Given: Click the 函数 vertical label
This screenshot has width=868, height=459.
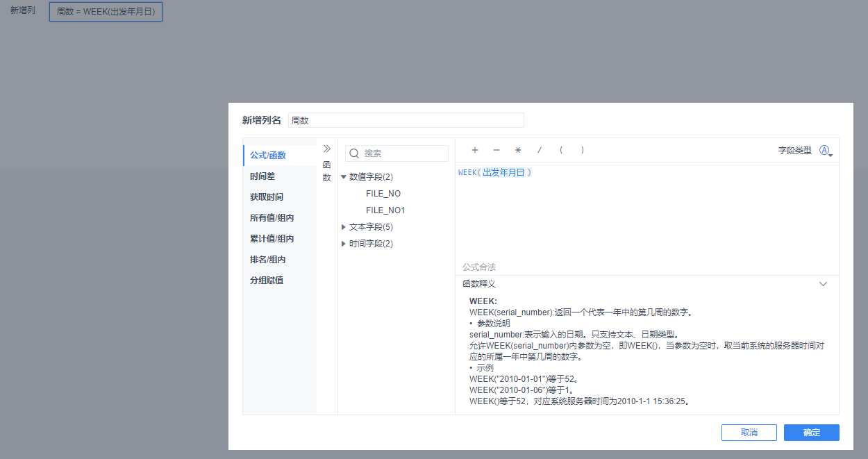Looking at the screenshot, I should pyautogui.click(x=327, y=172).
